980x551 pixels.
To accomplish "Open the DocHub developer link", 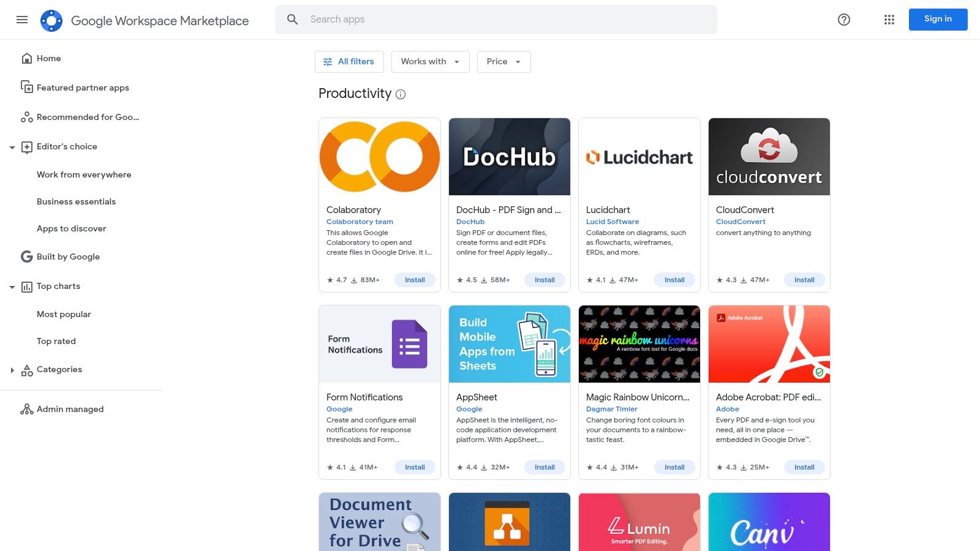I will click(x=470, y=222).
